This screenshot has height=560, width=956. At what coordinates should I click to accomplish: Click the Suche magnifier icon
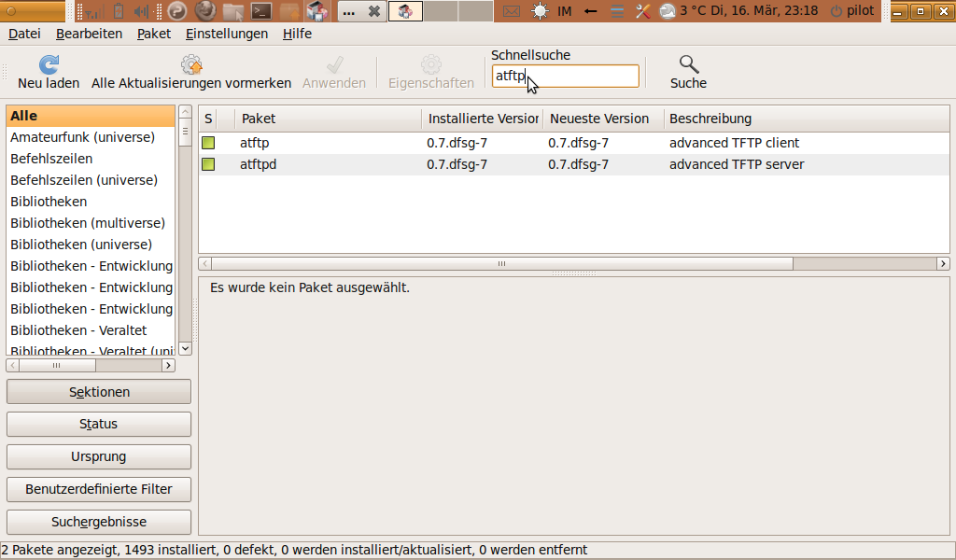[688, 64]
